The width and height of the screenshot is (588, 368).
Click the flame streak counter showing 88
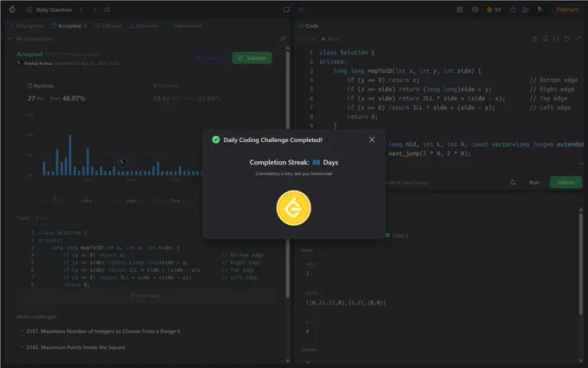click(x=494, y=10)
